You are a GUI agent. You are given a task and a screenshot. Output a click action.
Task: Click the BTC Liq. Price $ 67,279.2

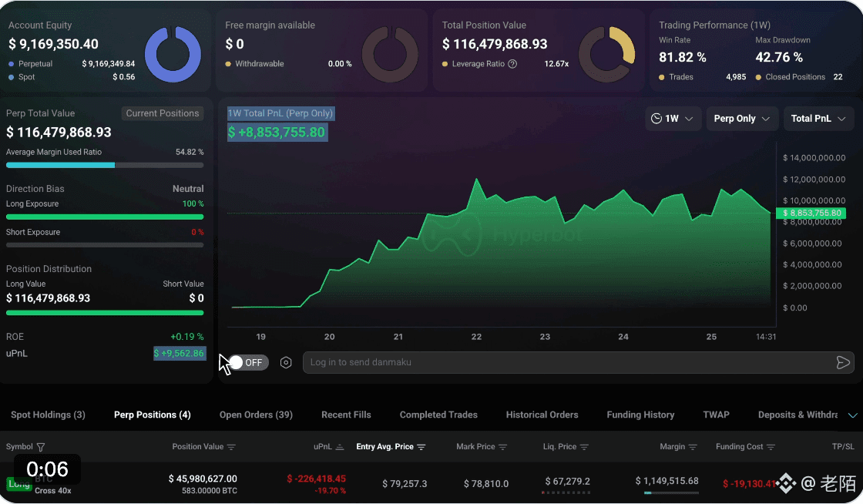tap(567, 482)
